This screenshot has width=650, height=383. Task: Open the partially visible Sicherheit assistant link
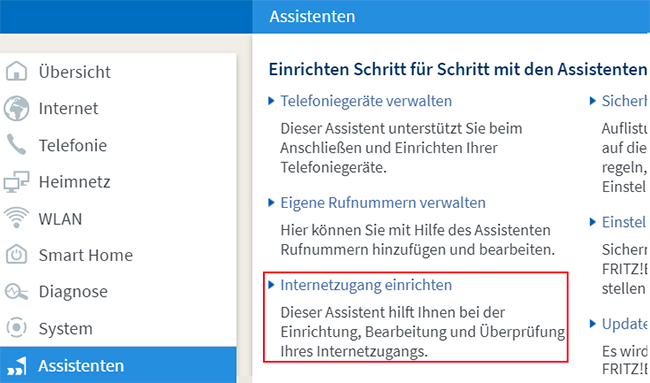point(624,101)
